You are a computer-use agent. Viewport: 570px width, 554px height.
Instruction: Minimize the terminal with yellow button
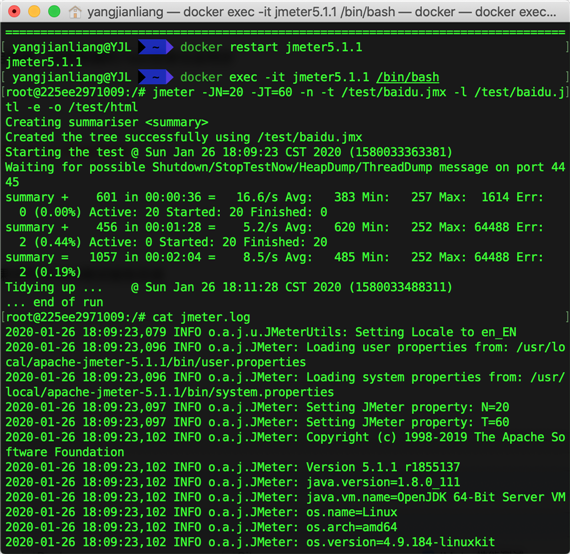[34, 12]
